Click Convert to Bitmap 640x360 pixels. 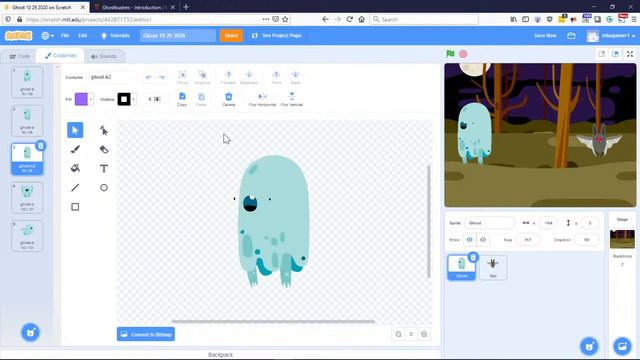pos(146,334)
